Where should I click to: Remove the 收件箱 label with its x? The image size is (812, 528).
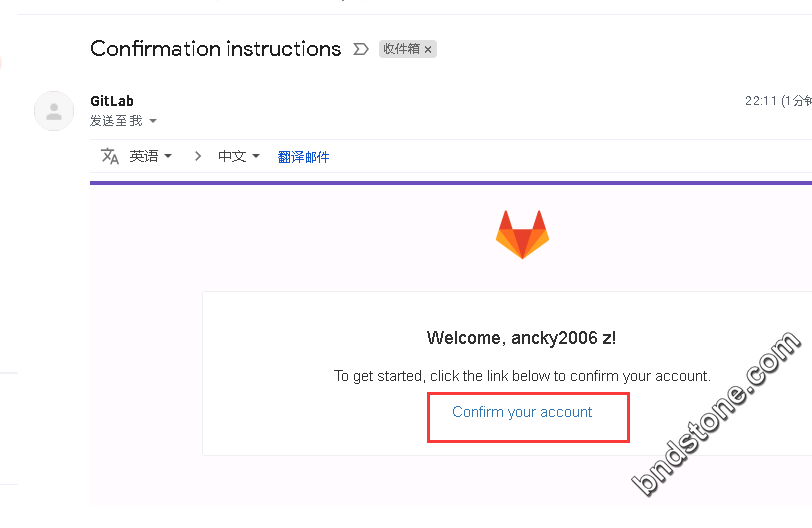428,50
